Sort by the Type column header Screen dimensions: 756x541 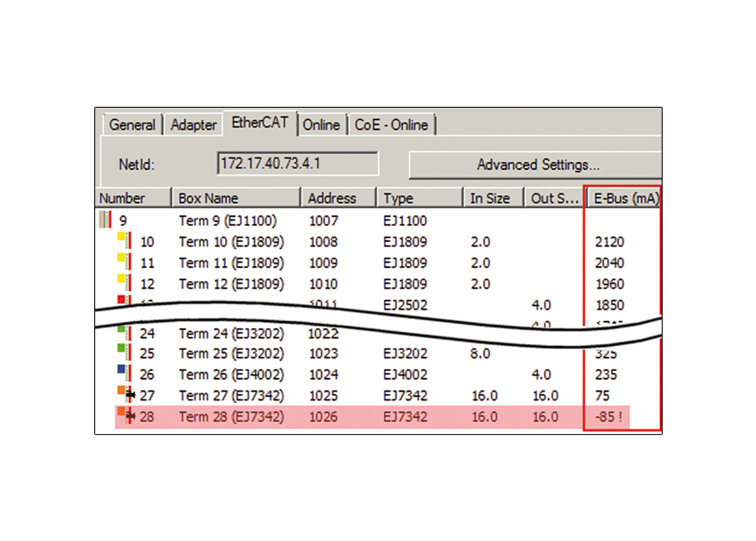tap(420, 198)
